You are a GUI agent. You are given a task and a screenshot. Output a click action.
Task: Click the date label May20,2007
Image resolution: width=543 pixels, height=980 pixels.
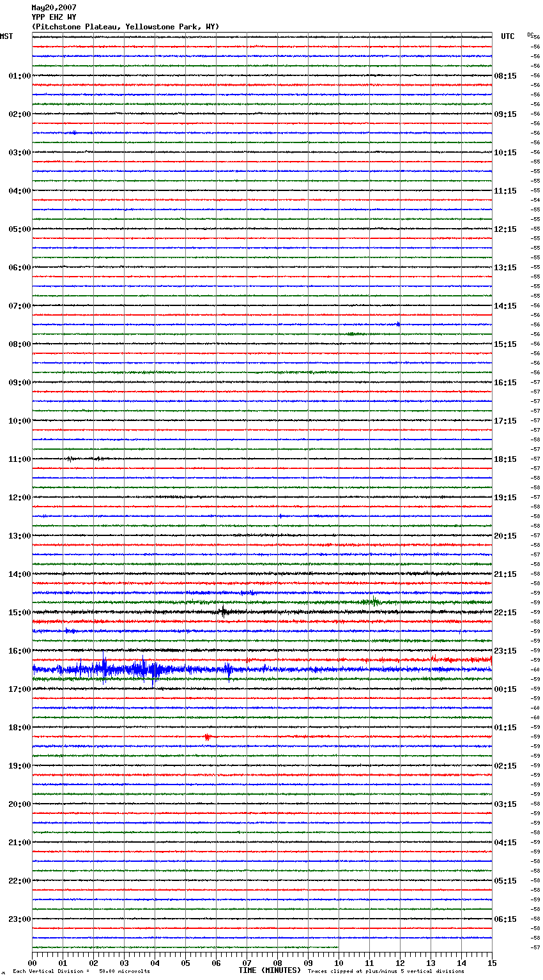tap(54, 8)
